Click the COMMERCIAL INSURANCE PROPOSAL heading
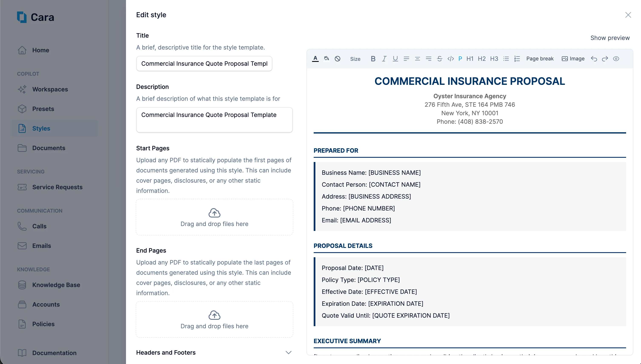 (470, 81)
